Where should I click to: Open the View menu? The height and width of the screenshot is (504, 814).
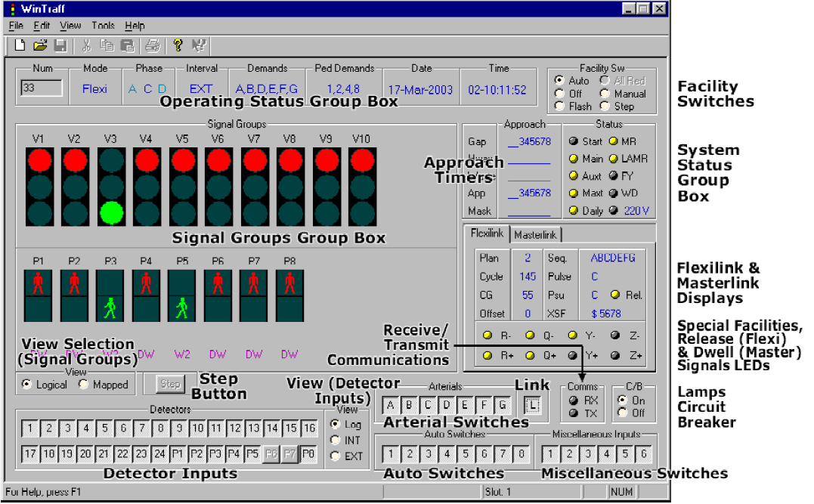tap(70, 26)
